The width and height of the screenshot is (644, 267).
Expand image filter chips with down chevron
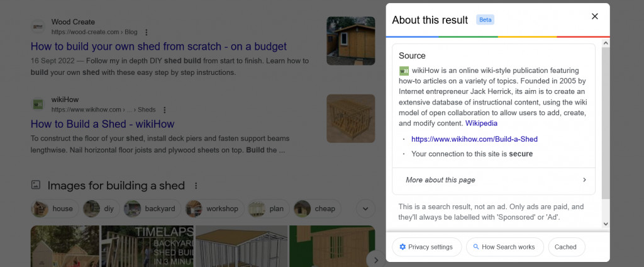coord(365,208)
